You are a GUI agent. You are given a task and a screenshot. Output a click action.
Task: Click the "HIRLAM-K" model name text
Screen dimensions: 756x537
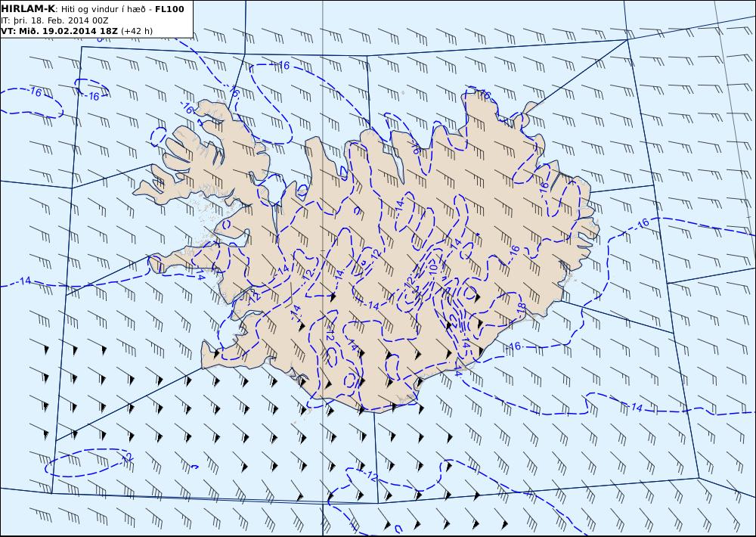(29, 9)
